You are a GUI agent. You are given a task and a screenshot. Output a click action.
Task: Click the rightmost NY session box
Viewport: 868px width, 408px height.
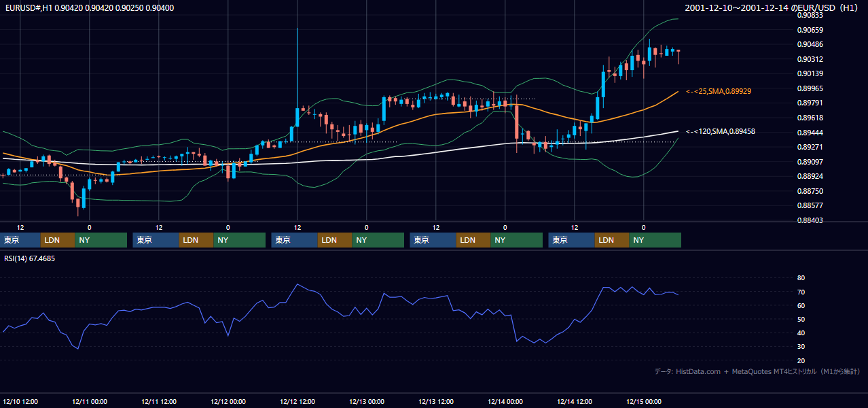click(655, 240)
